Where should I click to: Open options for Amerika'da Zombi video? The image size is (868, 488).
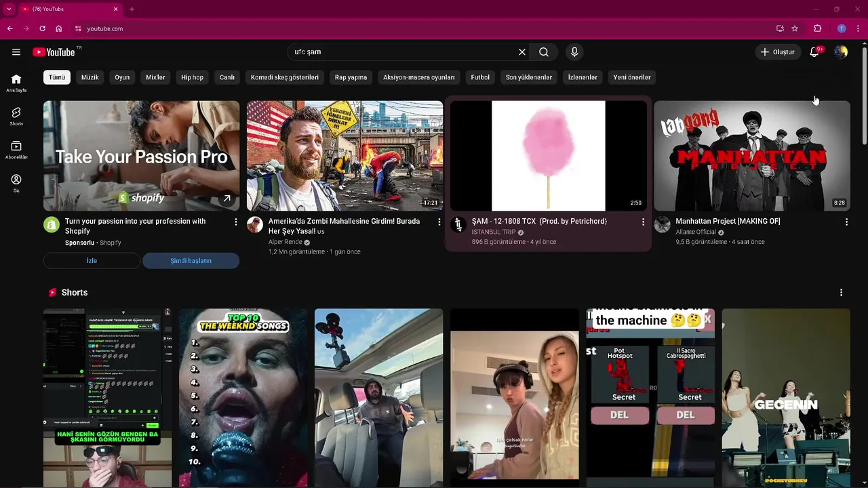click(439, 222)
